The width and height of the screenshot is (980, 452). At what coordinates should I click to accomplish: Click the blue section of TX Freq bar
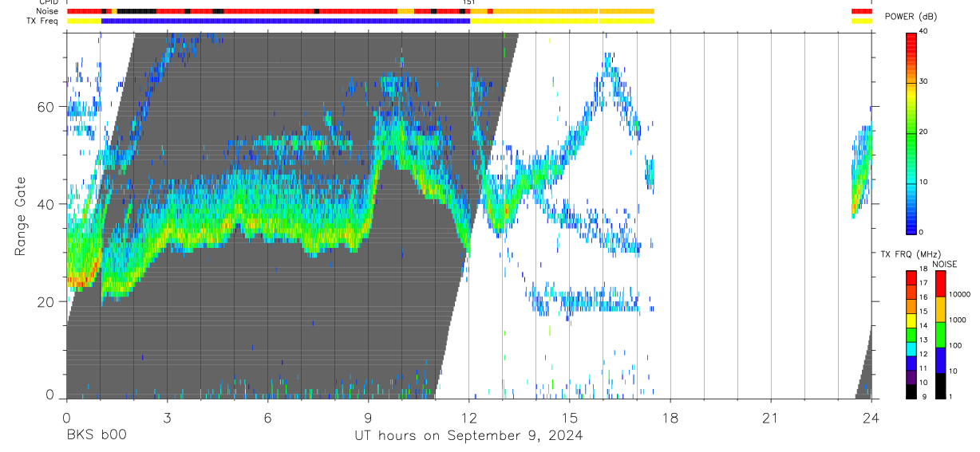pyautogui.click(x=285, y=21)
